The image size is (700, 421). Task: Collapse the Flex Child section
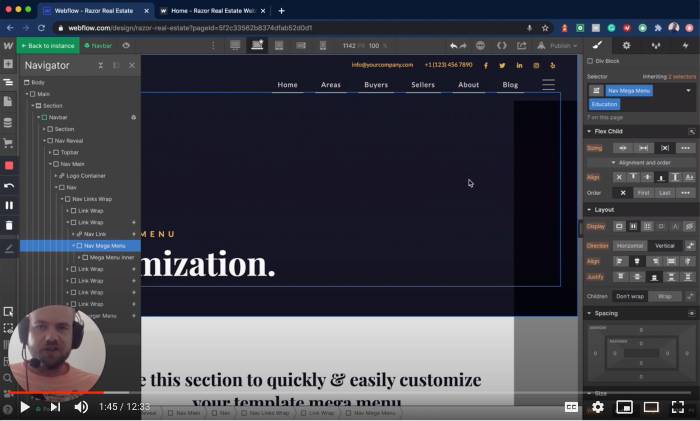coord(589,131)
